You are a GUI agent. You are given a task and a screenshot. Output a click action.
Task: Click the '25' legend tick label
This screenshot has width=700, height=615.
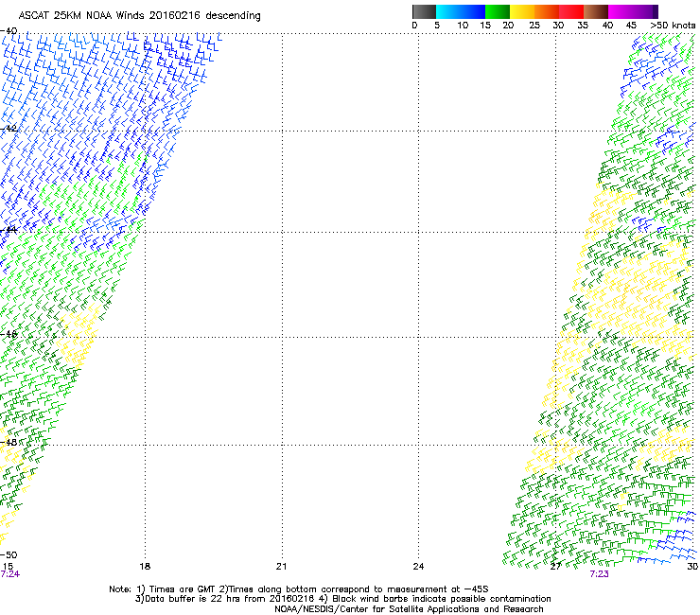coord(534,26)
